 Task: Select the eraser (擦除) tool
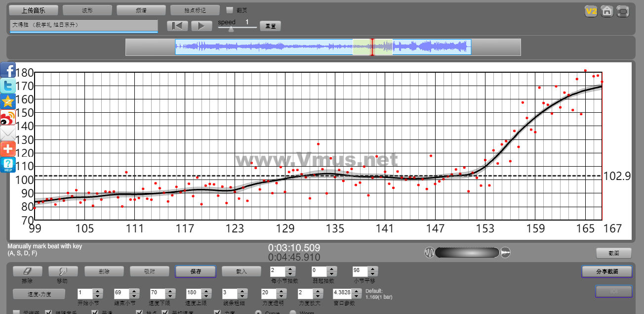coord(27,271)
